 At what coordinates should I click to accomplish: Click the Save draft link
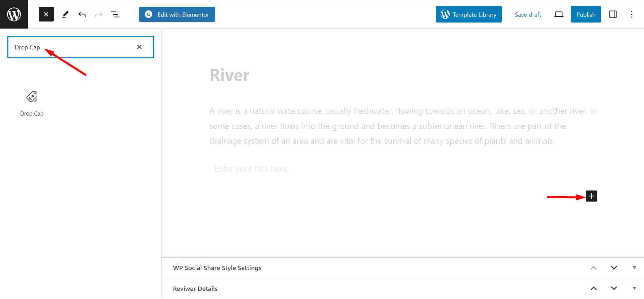pos(528,14)
